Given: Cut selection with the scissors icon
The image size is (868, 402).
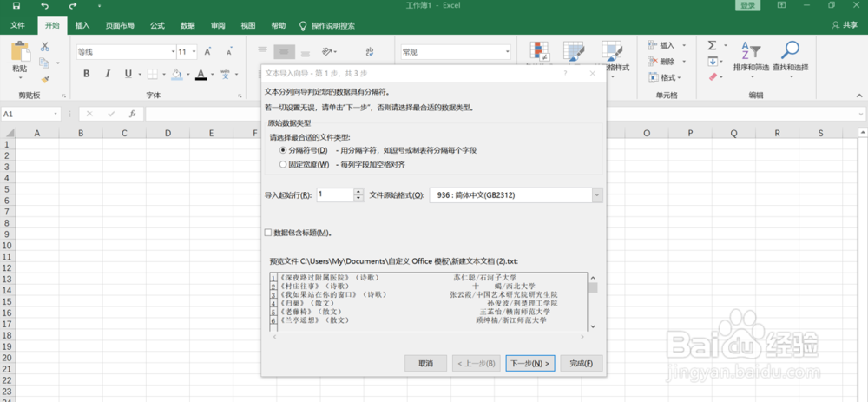Looking at the screenshot, I should pos(45,47).
